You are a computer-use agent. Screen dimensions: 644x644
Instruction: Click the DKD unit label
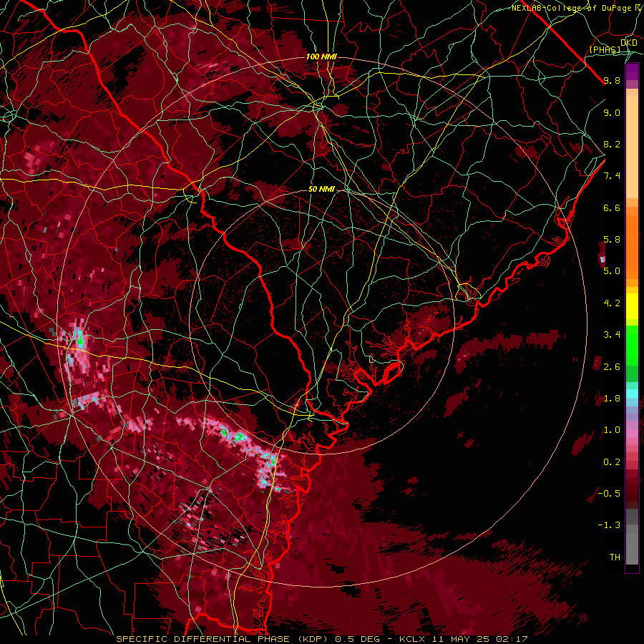[629, 42]
